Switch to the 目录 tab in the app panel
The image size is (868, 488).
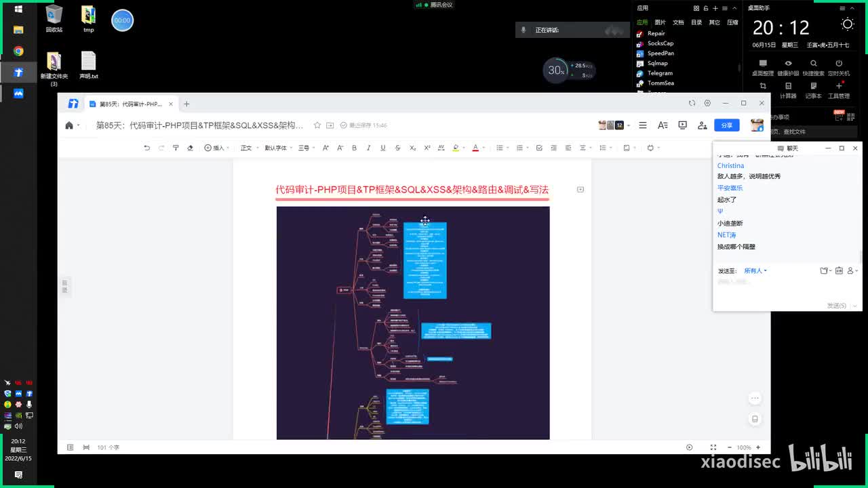coord(696,22)
